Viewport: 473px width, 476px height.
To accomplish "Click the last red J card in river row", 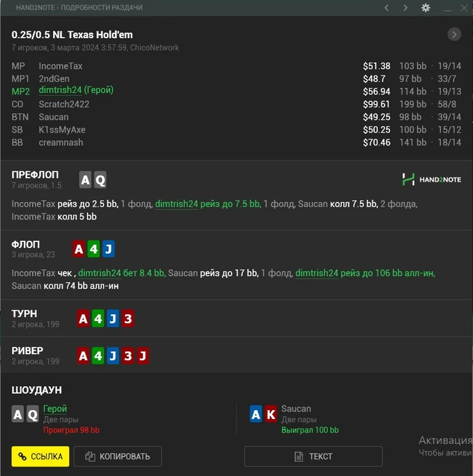I will pos(143,356).
